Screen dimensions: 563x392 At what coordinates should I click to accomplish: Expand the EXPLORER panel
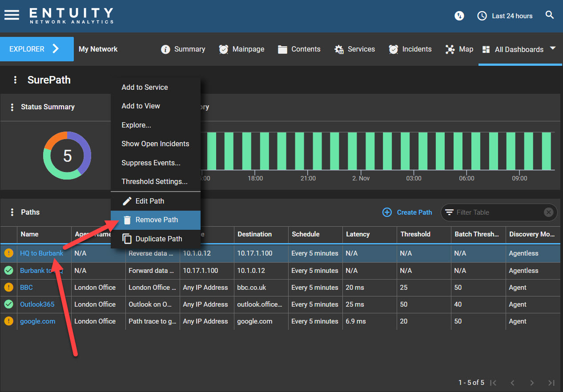[x=37, y=49]
